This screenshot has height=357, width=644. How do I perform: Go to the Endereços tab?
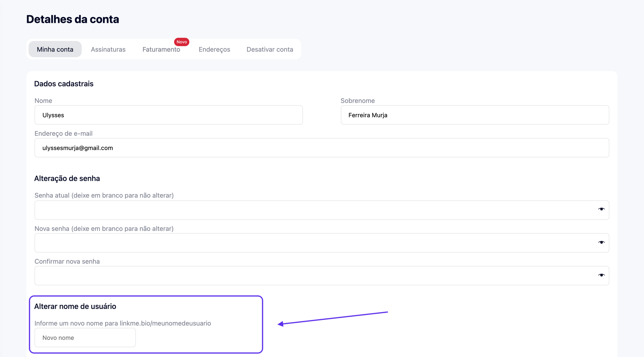[x=214, y=49]
